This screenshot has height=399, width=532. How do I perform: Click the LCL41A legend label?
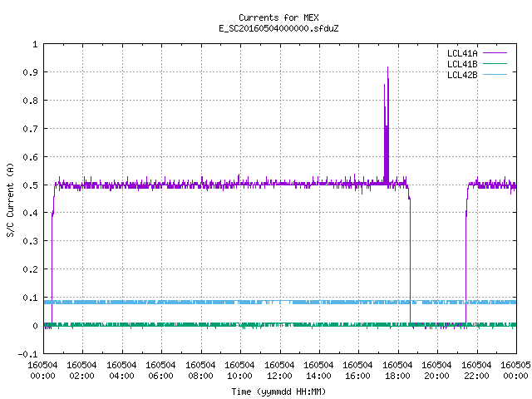[462, 53]
